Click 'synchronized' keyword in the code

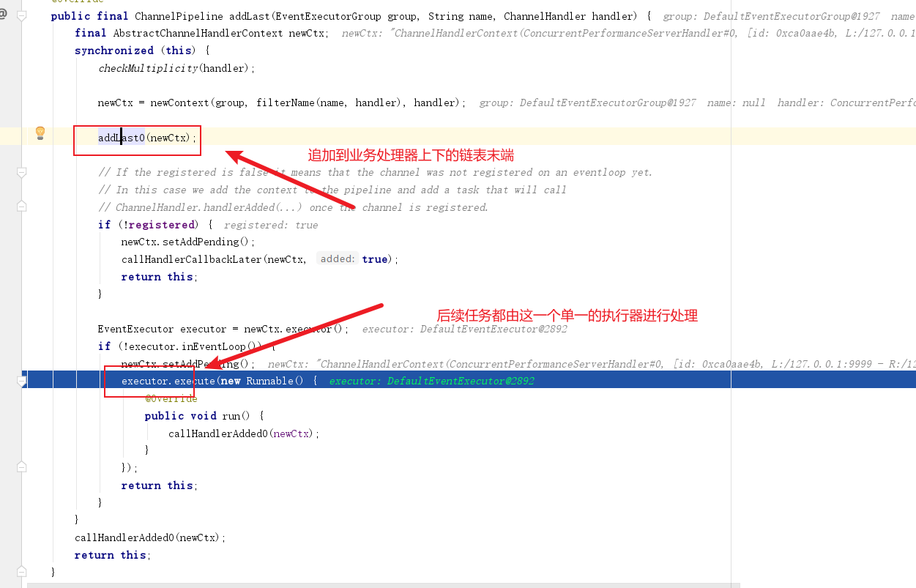coord(113,51)
